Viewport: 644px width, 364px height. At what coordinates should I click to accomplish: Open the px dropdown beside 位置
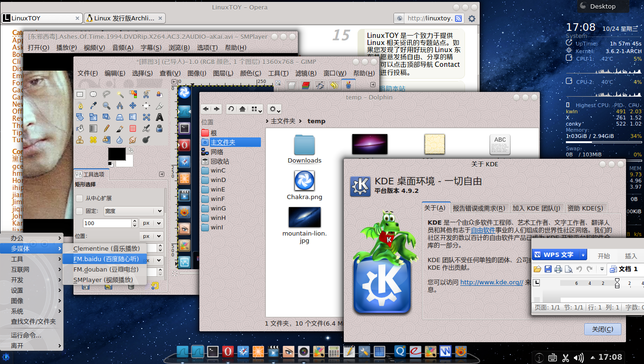[x=151, y=236]
